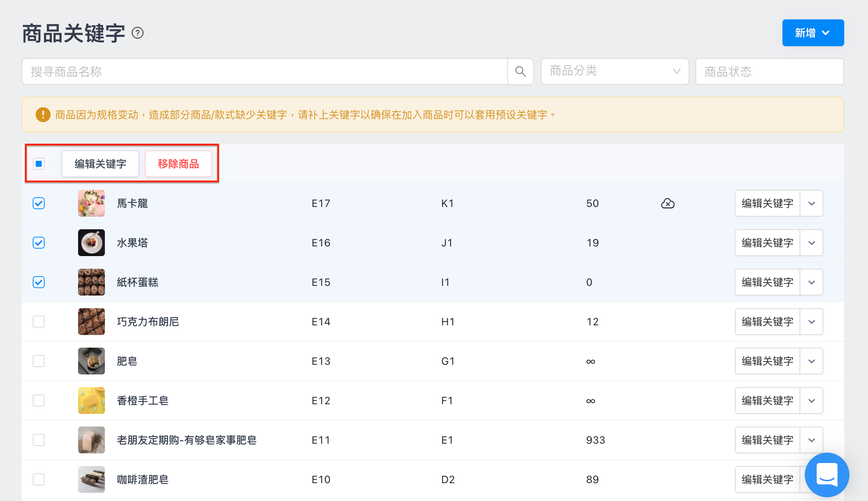This screenshot has width=868, height=501.
Task: Click 编辑关键字 for 水果塔
Action: (768, 243)
